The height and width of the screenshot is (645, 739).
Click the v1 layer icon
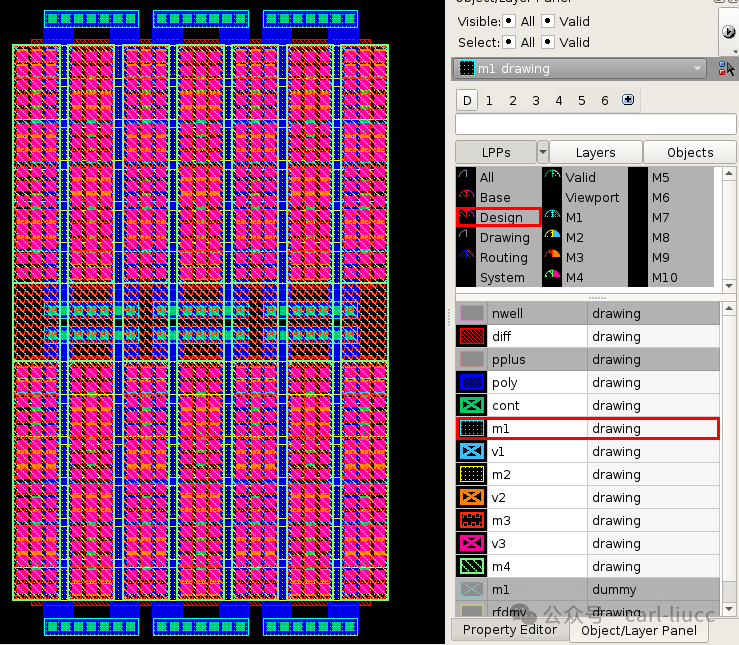point(471,451)
